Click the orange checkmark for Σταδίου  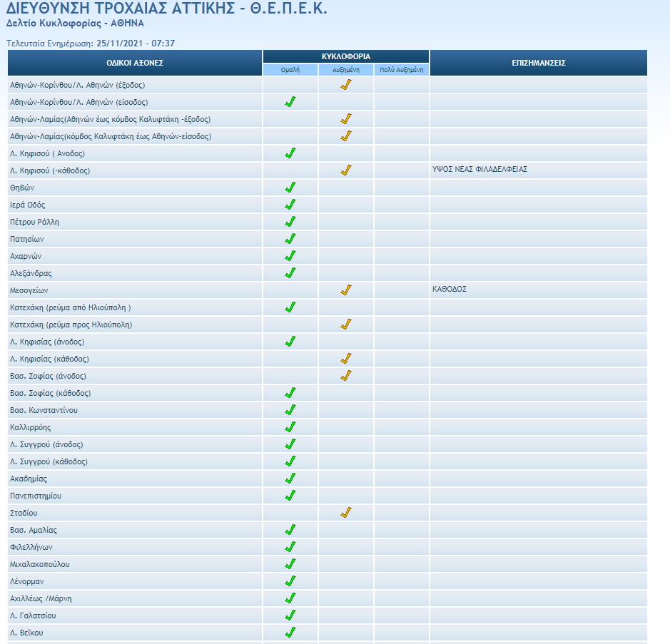click(x=346, y=513)
